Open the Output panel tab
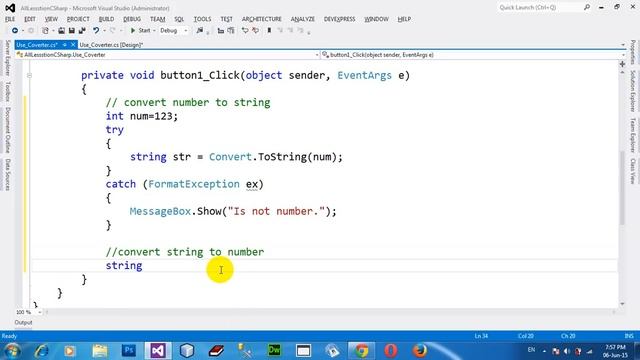The height and width of the screenshot is (360, 640). [23, 322]
